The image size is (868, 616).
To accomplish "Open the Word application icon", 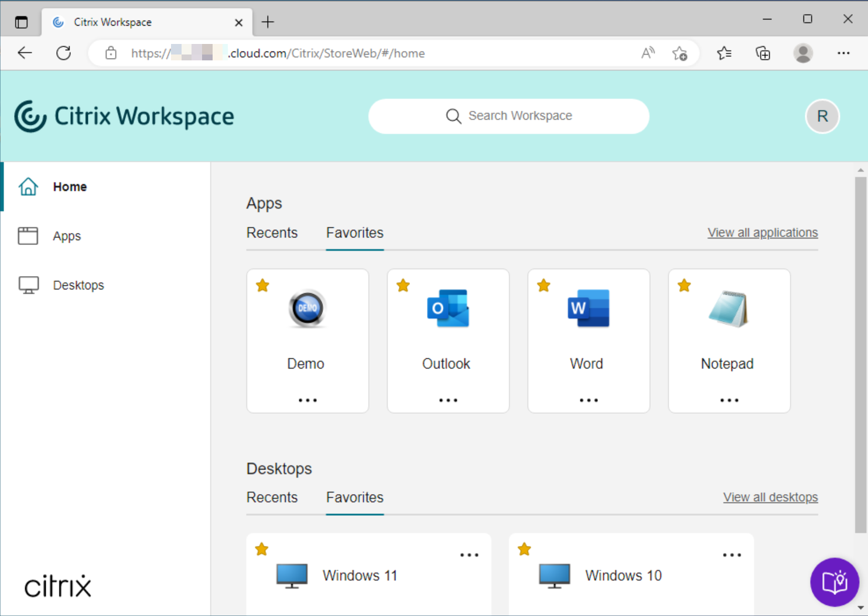I will [588, 308].
